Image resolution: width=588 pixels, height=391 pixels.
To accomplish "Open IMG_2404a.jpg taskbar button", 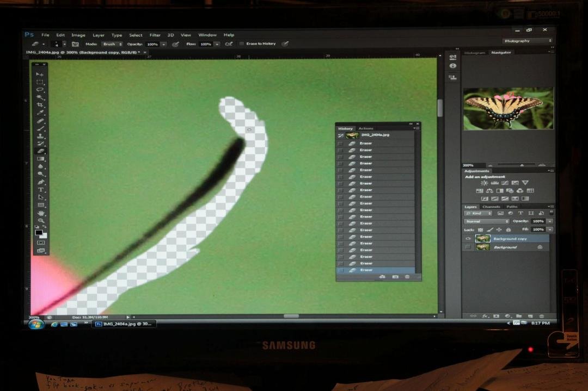I will 124,324.
